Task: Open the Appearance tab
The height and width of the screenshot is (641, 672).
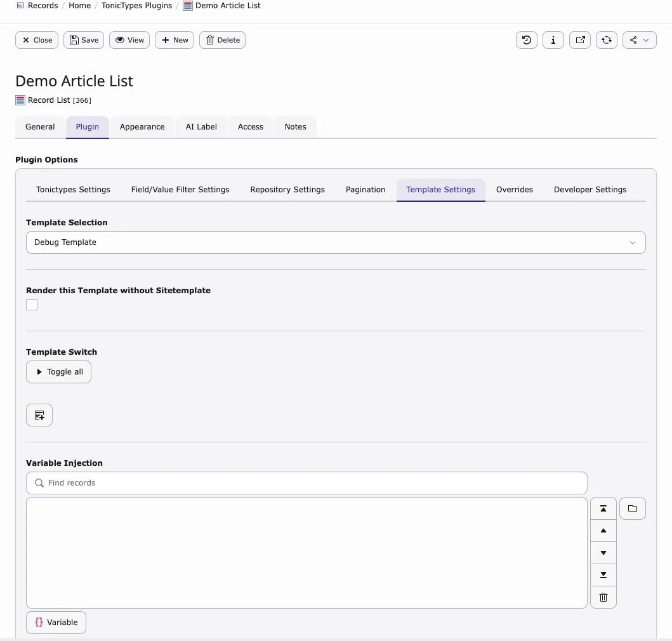Action: [142, 127]
